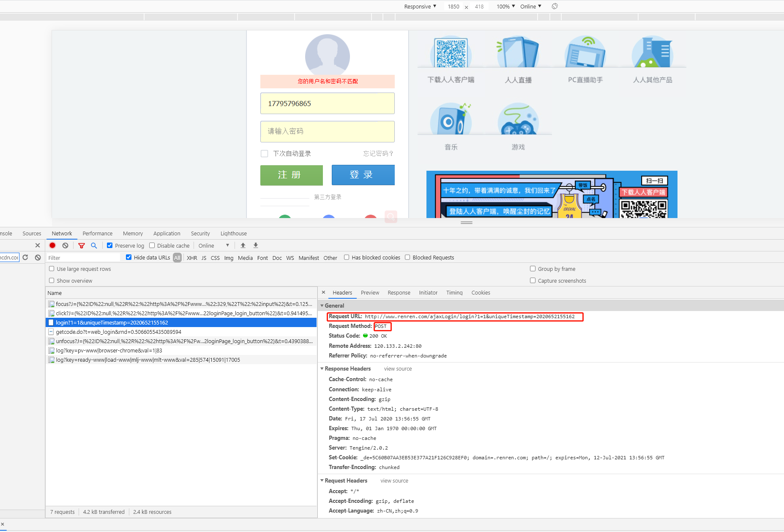
Task: Enable Use large request rows
Action: tap(52, 269)
